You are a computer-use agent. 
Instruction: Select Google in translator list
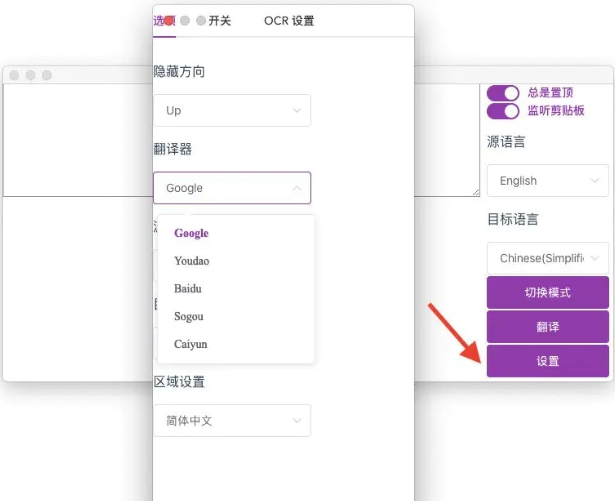(x=191, y=233)
